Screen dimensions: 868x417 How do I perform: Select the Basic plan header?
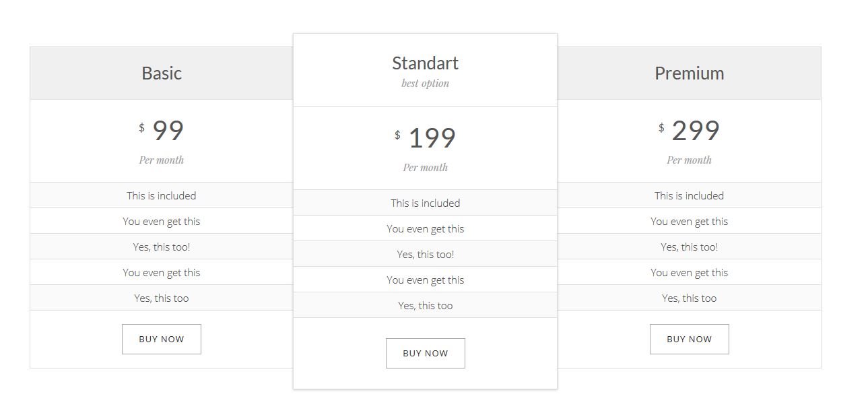161,73
